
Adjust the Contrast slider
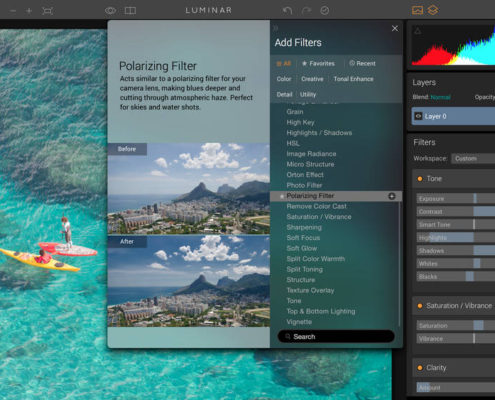coord(456,212)
